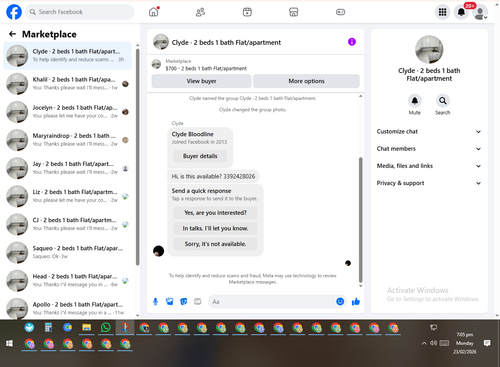The width and height of the screenshot is (500, 367).
Task: Choose a GIF using the GIF icon
Action: click(x=198, y=302)
